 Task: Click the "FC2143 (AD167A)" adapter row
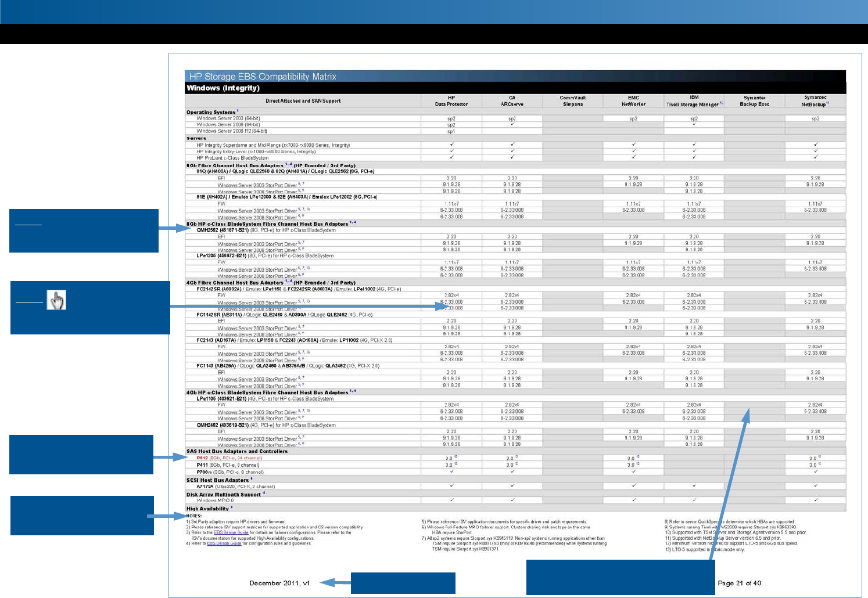coord(295,340)
